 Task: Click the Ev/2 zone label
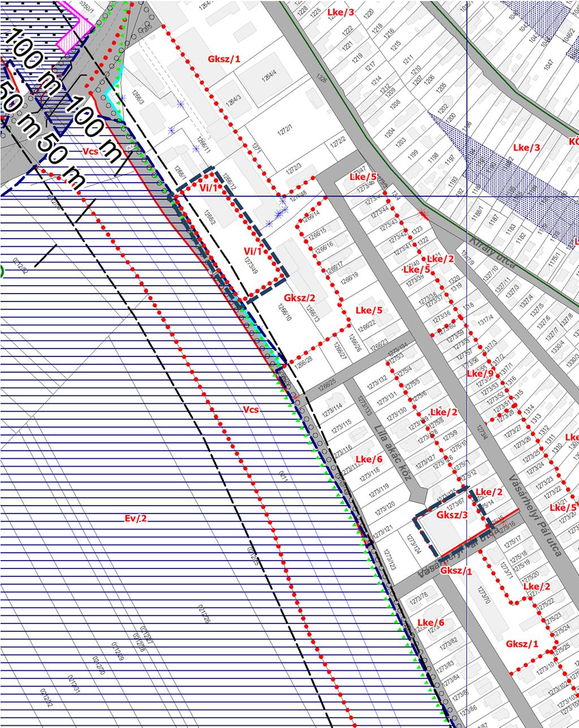point(136,518)
